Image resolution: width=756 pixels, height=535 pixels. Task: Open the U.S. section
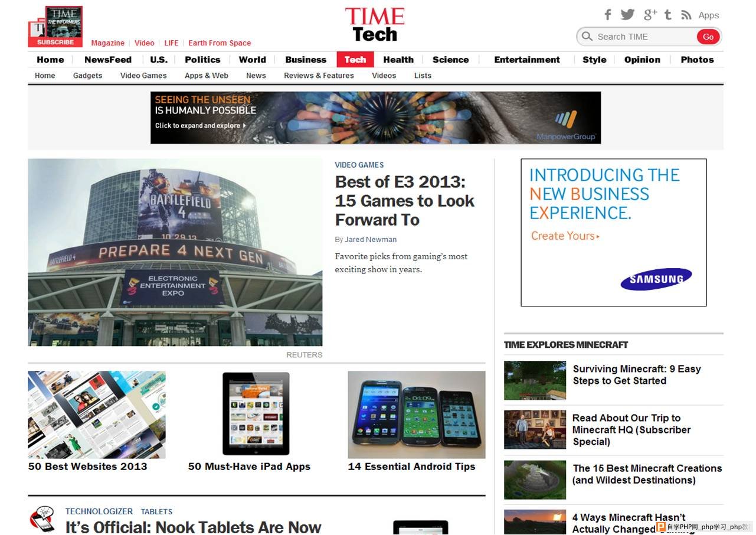tap(159, 60)
